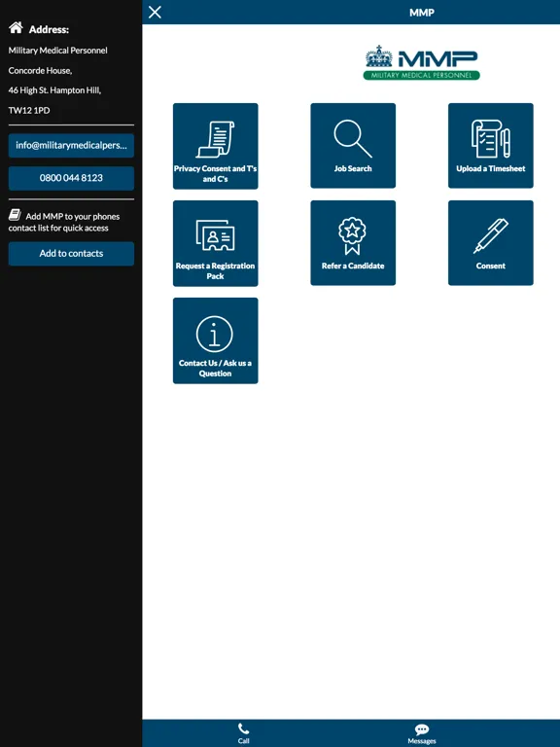Click the MMP title in header bar
Viewport: 560px width, 747px height.
pos(421,13)
